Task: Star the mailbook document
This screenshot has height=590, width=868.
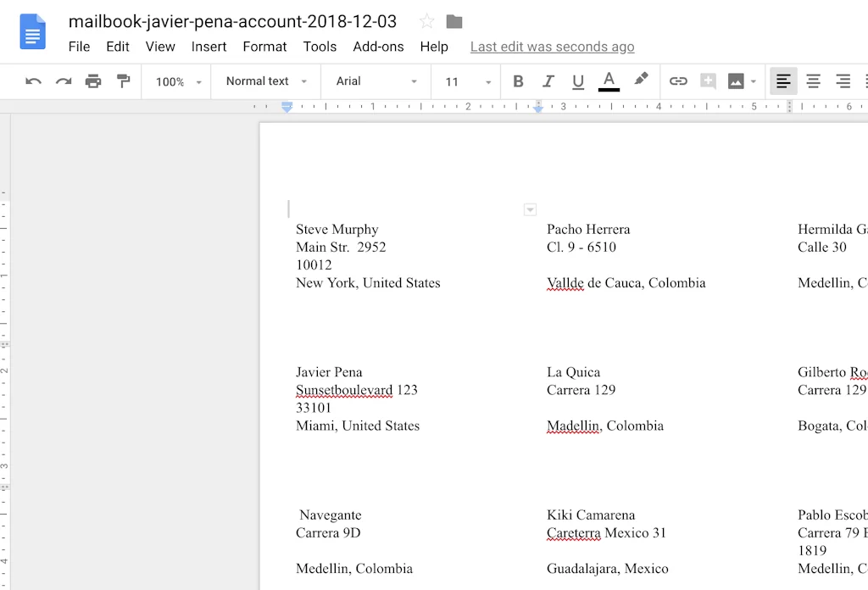Action: 426,21
